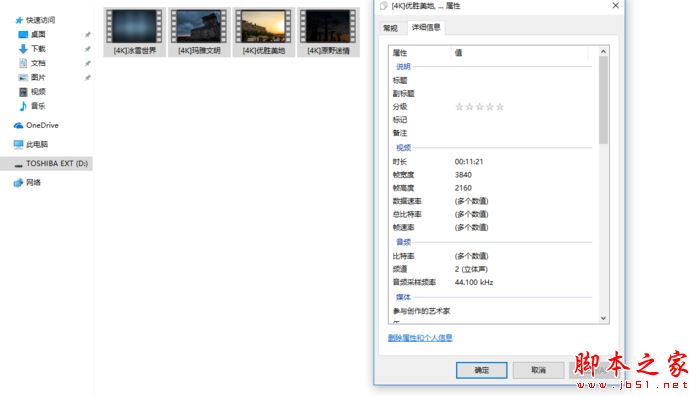Set 分级 rating to five stars
700x396 pixels.
500,107
